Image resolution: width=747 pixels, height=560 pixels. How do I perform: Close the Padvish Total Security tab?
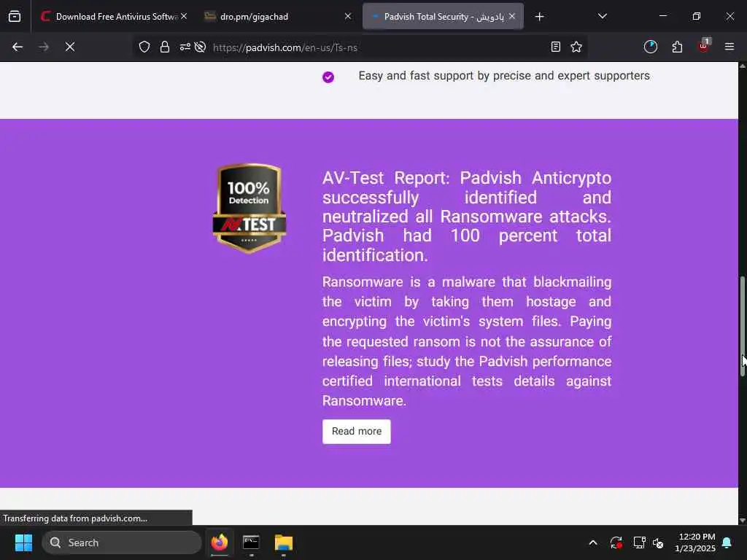(511, 16)
